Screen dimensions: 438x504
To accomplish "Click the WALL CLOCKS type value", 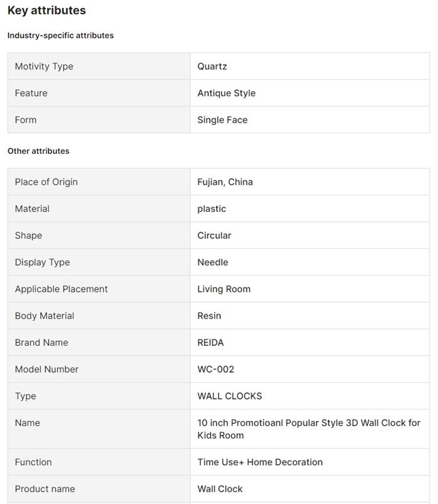I will 230,396.
